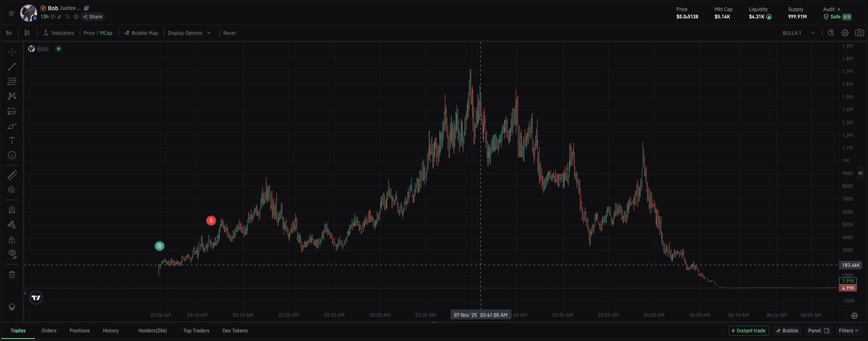Open the 5s timeframe selector
Image resolution: width=868 pixels, height=341 pixels.
coord(9,33)
